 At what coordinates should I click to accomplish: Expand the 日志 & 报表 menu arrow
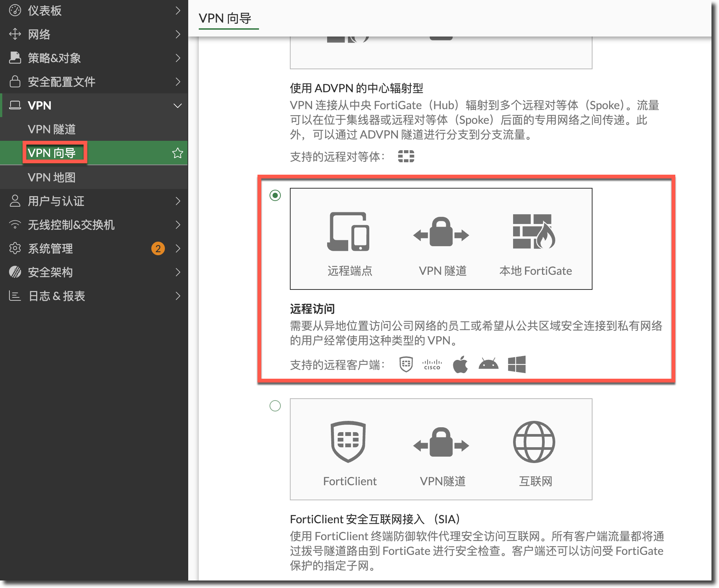pos(178,296)
